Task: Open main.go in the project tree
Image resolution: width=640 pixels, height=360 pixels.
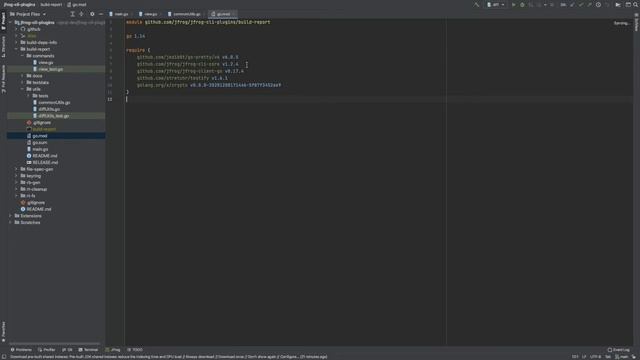Action: (x=37, y=149)
